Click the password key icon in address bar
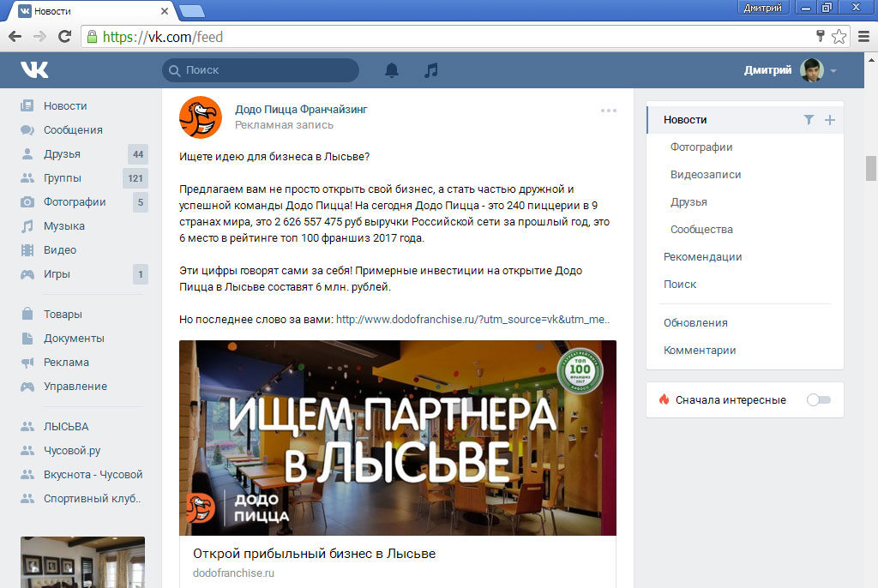The width and height of the screenshot is (878, 588). coord(821,36)
